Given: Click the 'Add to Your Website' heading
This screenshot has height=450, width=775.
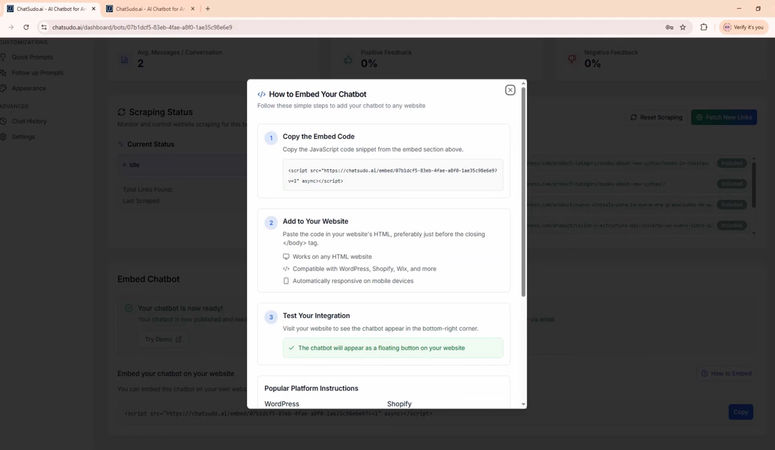Looking at the screenshot, I should tap(315, 221).
